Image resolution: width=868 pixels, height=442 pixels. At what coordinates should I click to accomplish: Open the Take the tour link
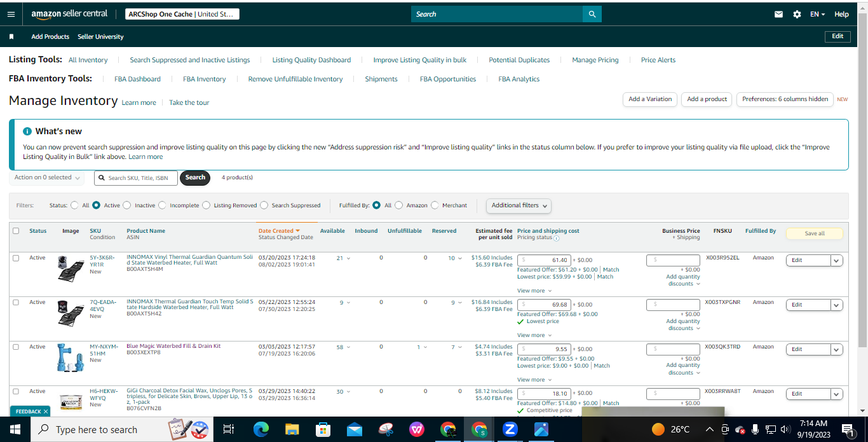point(189,102)
